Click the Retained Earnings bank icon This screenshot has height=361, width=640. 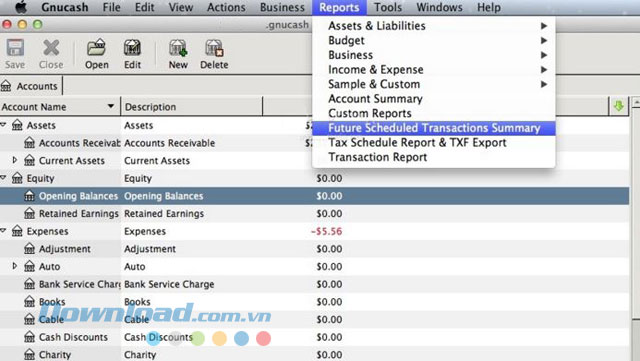tap(29, 214)
